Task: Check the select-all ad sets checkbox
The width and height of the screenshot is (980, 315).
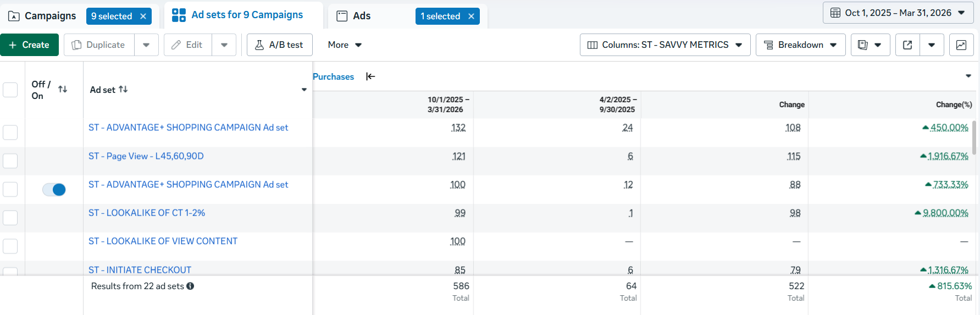Action: pos(10,90)
